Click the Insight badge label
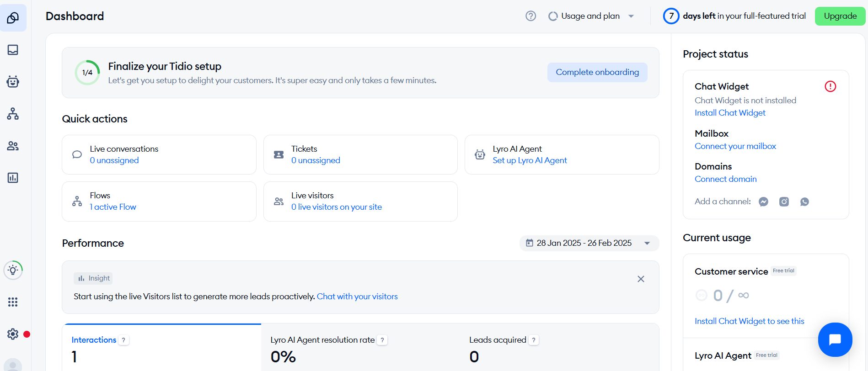Viewport: 868px width, 371px height. (x=93, y=278)
